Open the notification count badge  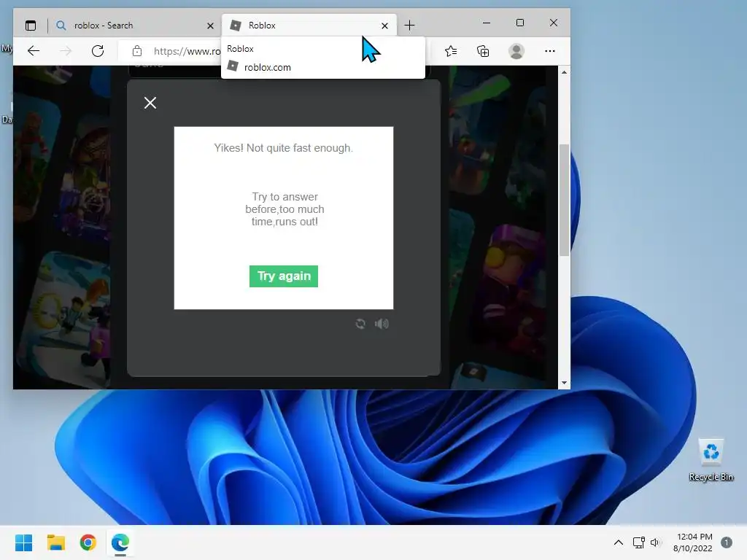(727, 542)
